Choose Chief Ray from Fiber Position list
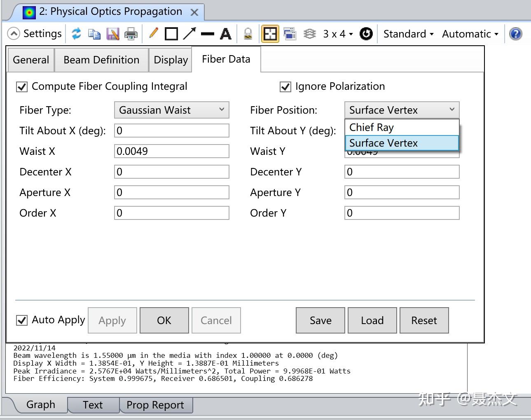Screen dimensions: 531x420 pyautogui.click(x=402, y=127)
